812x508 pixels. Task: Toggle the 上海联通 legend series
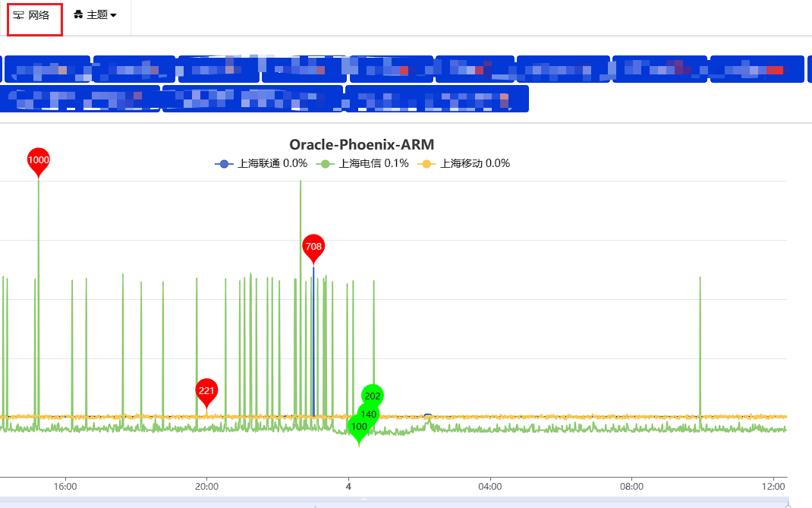tap(260, 163)
